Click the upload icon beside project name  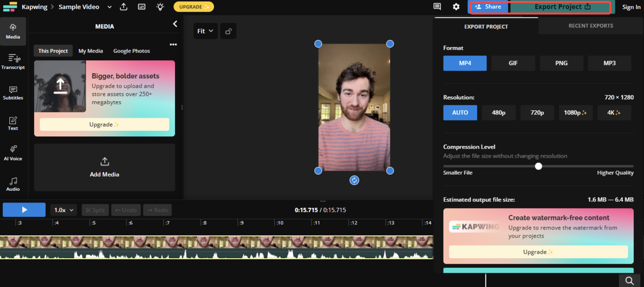click(124, 7)
